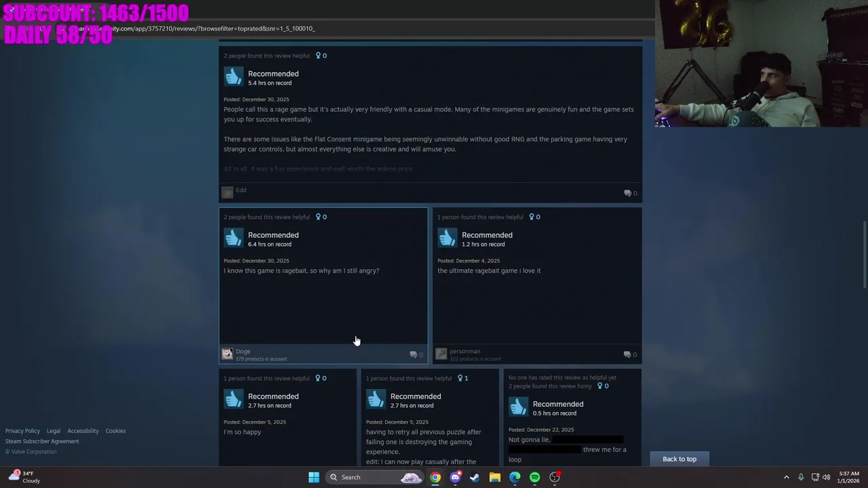Open Windows Start menu
Image resolution: width=868 pixels, height=488 pixels.
click(x=313, y=477)
